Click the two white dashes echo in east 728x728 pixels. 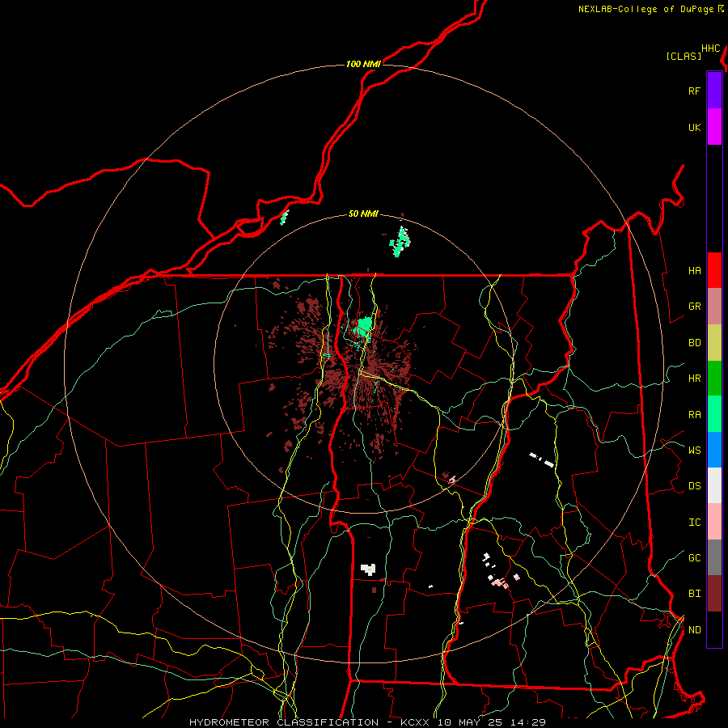point(542,459)
